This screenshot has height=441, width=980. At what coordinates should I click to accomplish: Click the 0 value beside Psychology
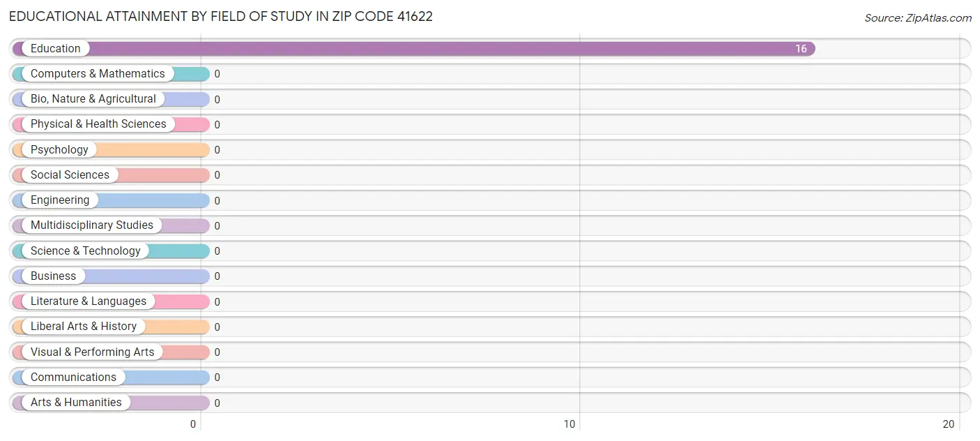point(217,150)
